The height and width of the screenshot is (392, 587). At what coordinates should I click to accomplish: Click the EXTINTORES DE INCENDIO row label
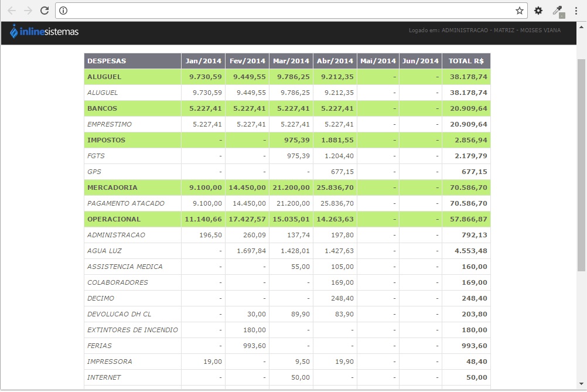132,330
